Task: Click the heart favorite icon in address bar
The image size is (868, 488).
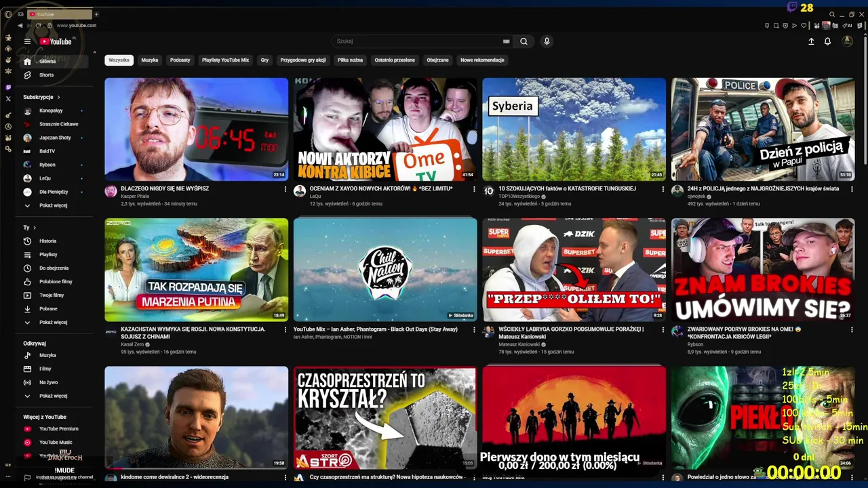Action: click(804, 26)
